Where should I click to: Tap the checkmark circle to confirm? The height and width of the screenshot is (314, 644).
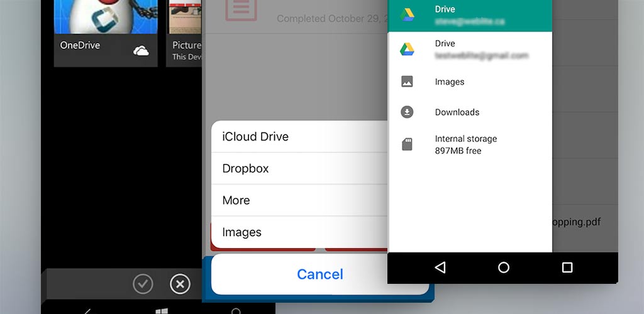click(x=143, y=284)
